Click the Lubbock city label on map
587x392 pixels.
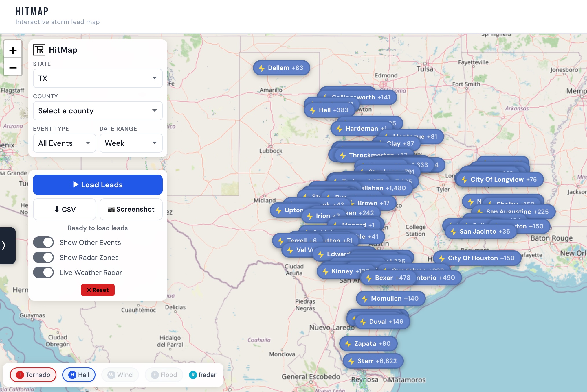271,151
